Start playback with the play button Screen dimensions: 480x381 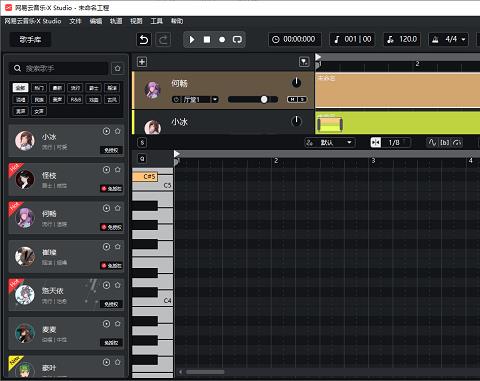tap(192, 40)
